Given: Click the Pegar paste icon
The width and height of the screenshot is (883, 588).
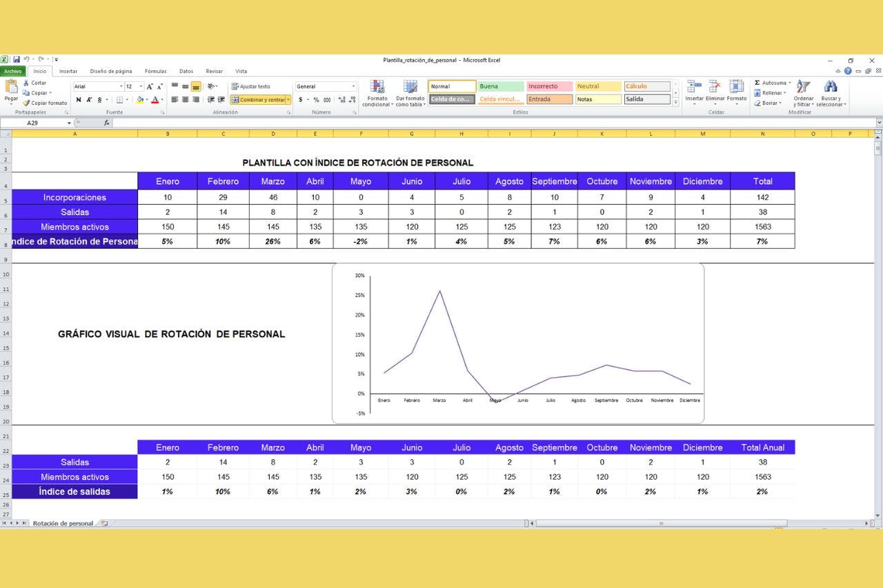Looking at the screenshot, I should pos(11,87).
